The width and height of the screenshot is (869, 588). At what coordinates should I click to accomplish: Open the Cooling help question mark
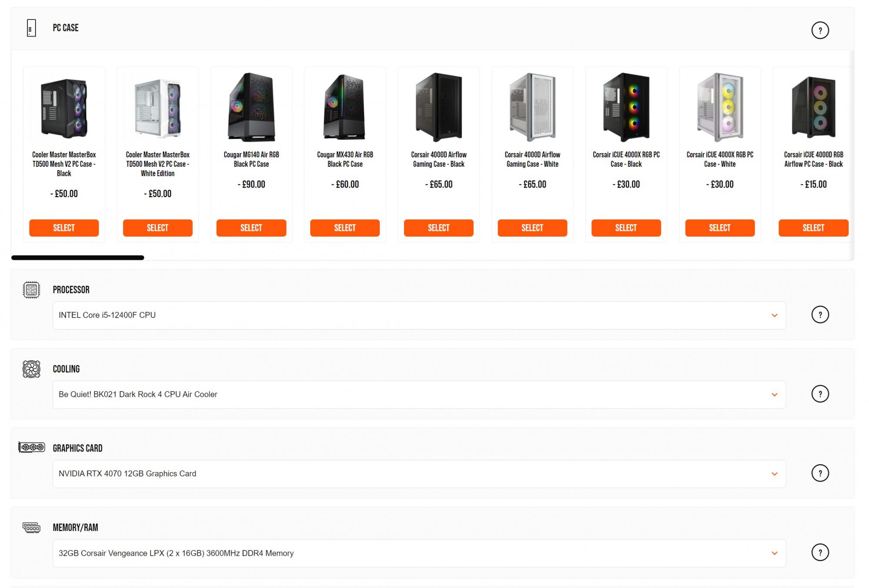[x=820, y=394]
